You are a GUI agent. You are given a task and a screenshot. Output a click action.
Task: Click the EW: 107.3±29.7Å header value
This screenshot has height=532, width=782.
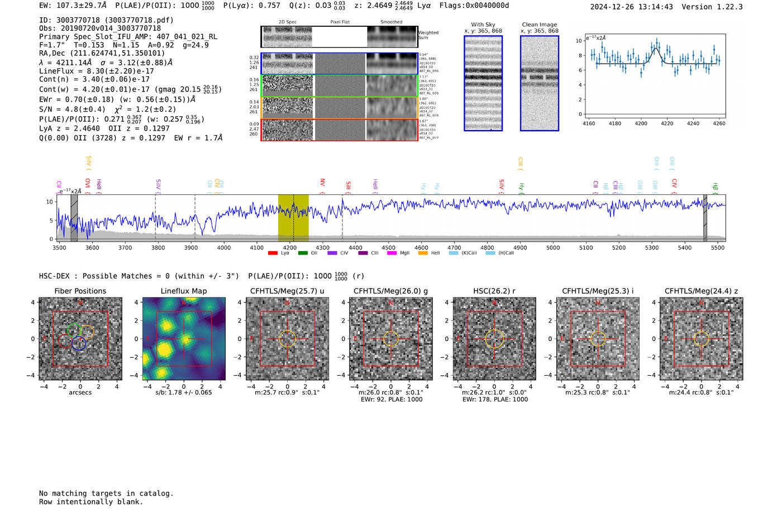(73, 5)
